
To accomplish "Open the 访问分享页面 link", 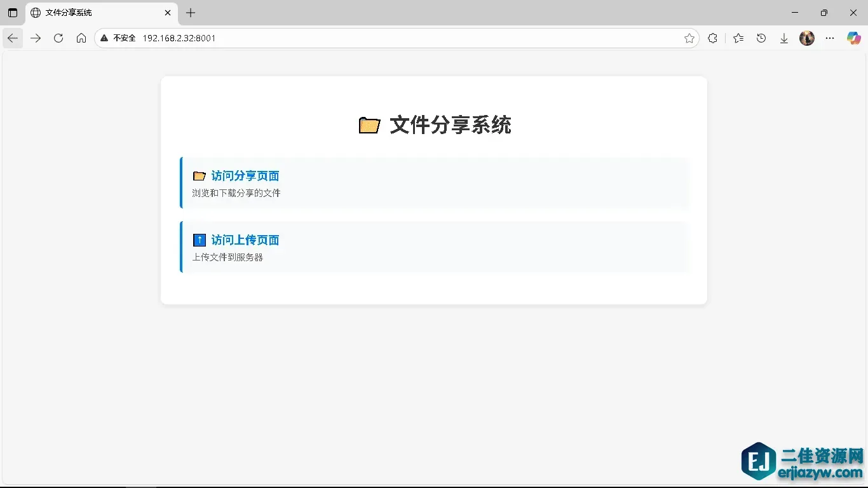I will 245,176.
